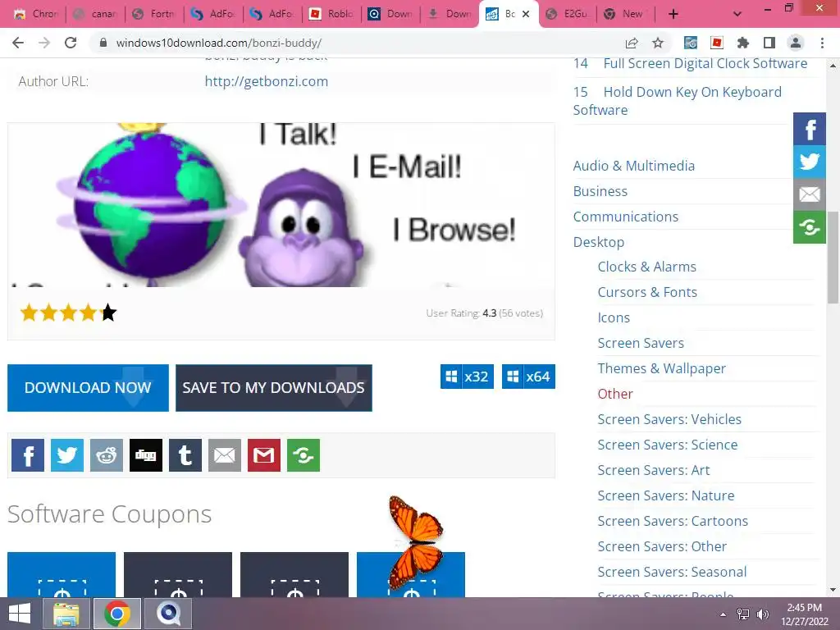840x630 pixels.
Task: Click floating green share button on right edge
Action: pos(810,227)
